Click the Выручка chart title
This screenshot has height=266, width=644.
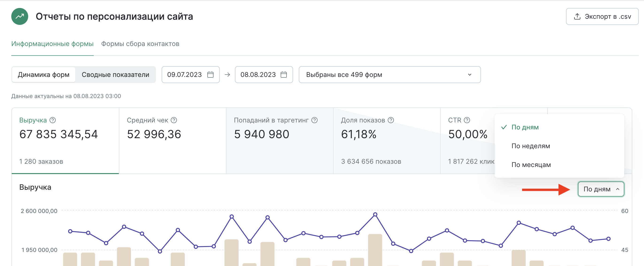coord(35,187)
